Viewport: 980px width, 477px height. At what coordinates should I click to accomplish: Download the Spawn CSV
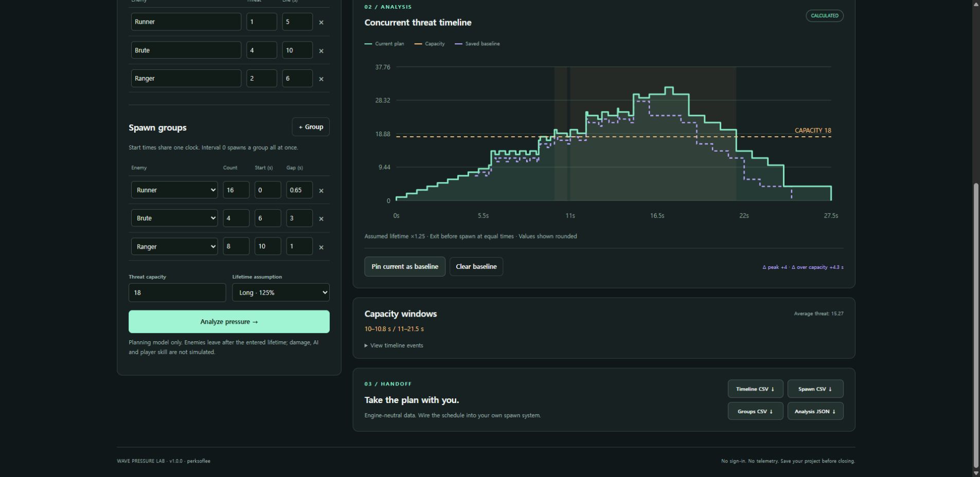pyautogui.click(x=815, y=389)
